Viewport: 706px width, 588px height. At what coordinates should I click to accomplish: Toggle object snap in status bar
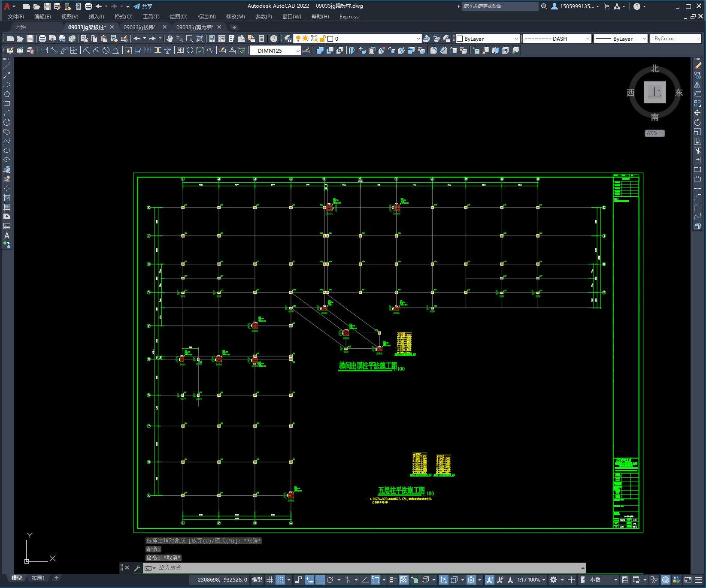pyautogui.click(x=375, y=580)
